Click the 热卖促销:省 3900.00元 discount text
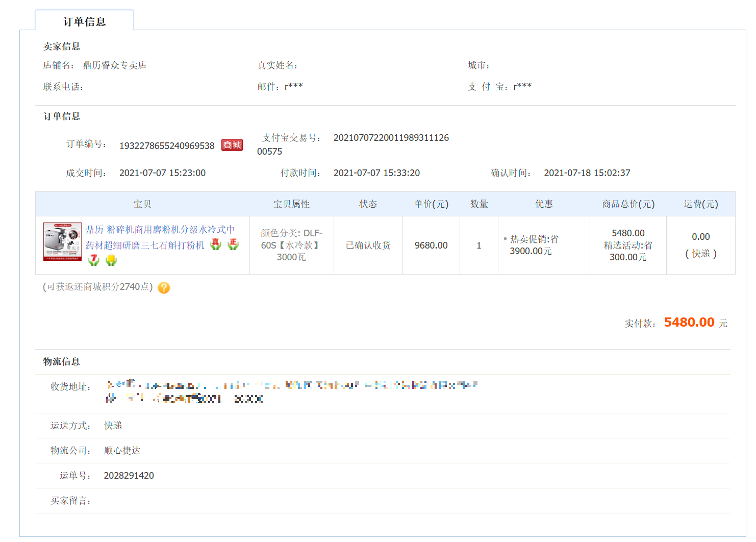Screen dimensions: 756x542 click(534, 245)
